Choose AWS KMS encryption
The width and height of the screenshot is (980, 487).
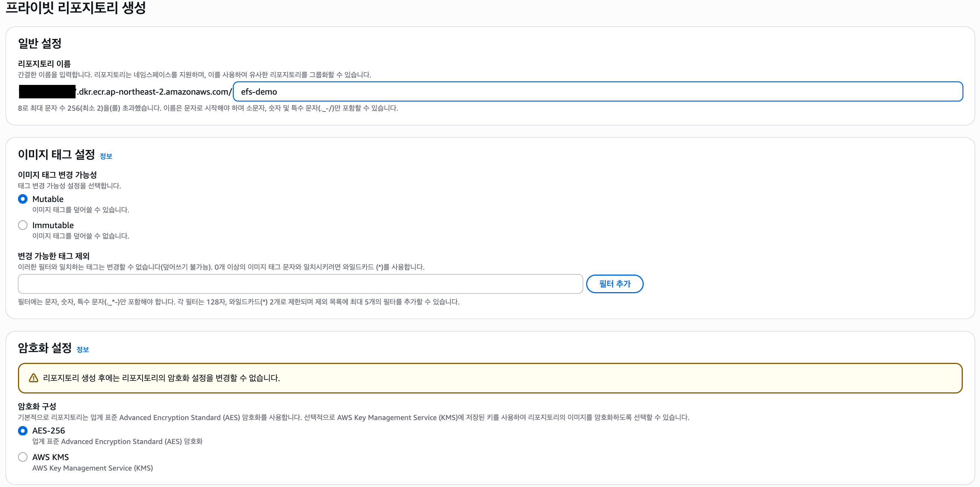point(23,457)
